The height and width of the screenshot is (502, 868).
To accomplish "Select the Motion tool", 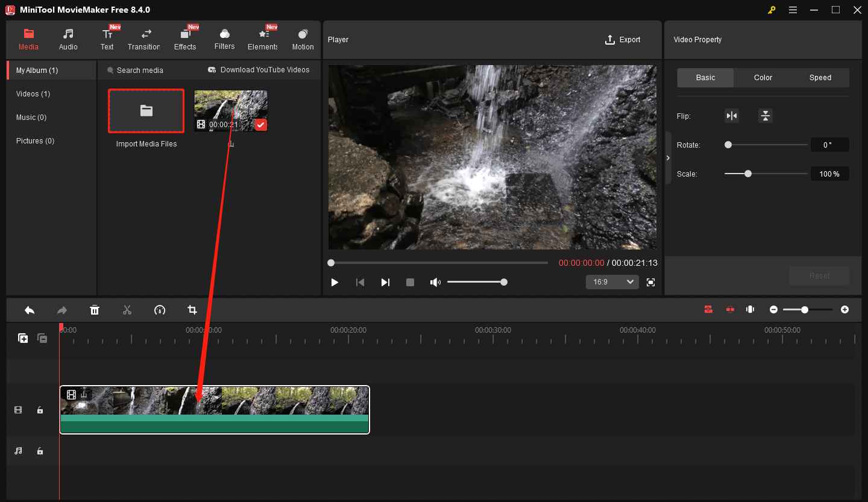I will 303,39.
